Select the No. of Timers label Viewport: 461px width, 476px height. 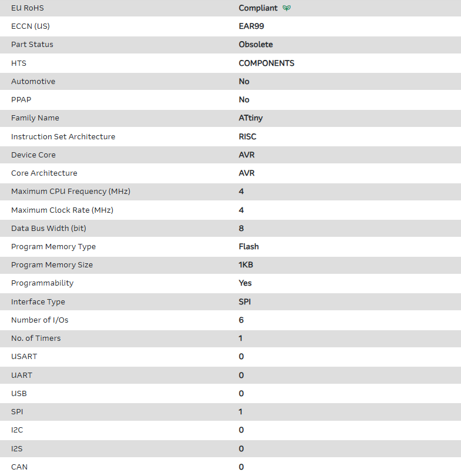tap(36, 338)
